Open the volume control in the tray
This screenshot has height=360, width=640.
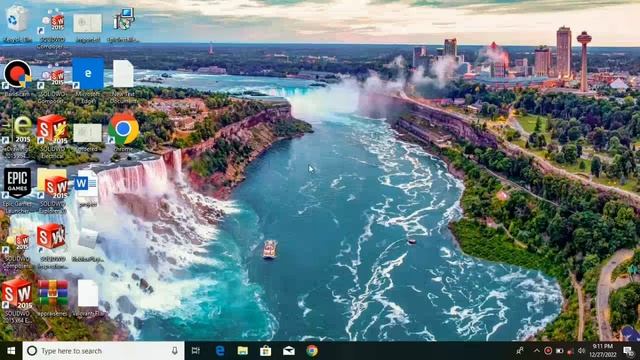[581, 351]
